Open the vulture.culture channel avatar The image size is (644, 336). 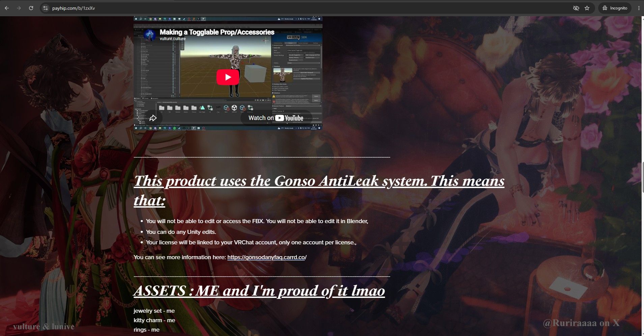pyautogui.click(x=149, y=34)
